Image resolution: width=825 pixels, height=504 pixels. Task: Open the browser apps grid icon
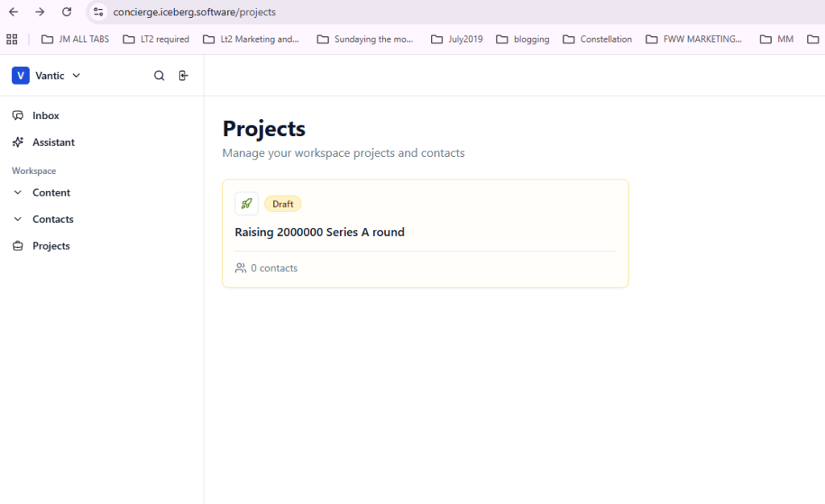12,39
